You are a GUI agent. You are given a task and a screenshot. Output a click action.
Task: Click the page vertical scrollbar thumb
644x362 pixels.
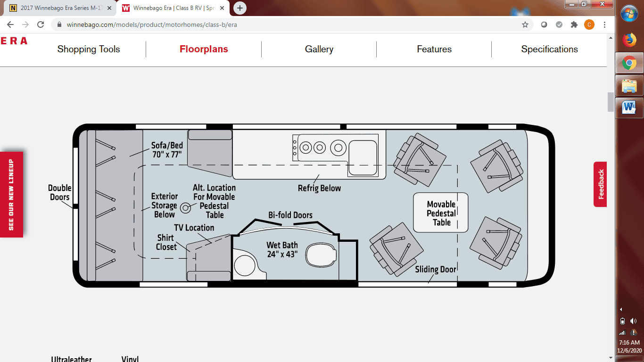click(611, 102)
